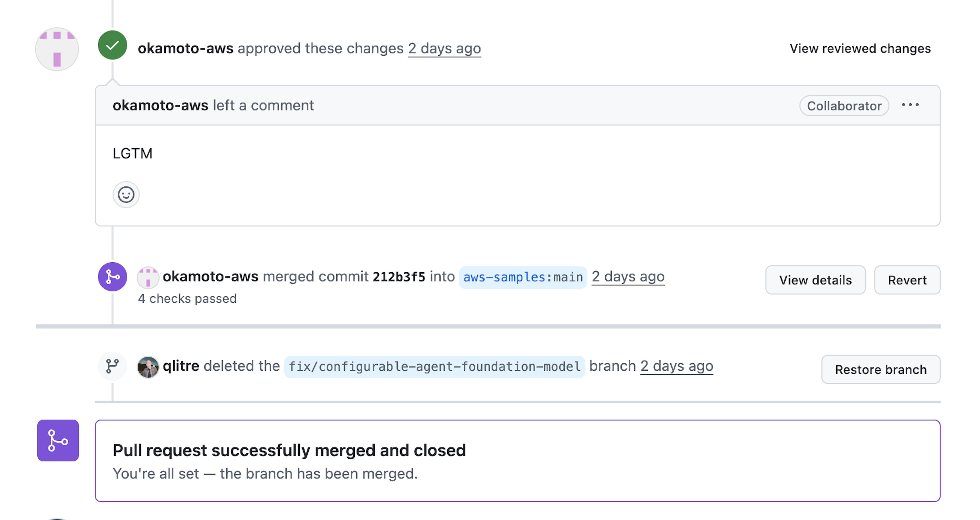980x520 pixels.
Task: Click small okamoto-aws avatar beside merge event
Action: pyautogui.click(x=148, y=277)
